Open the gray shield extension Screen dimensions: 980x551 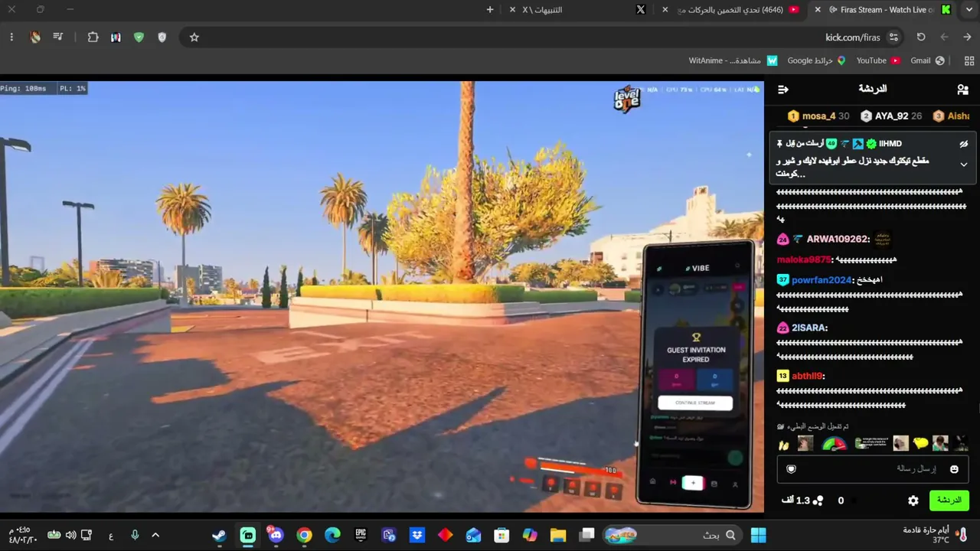tap(162, 37)
